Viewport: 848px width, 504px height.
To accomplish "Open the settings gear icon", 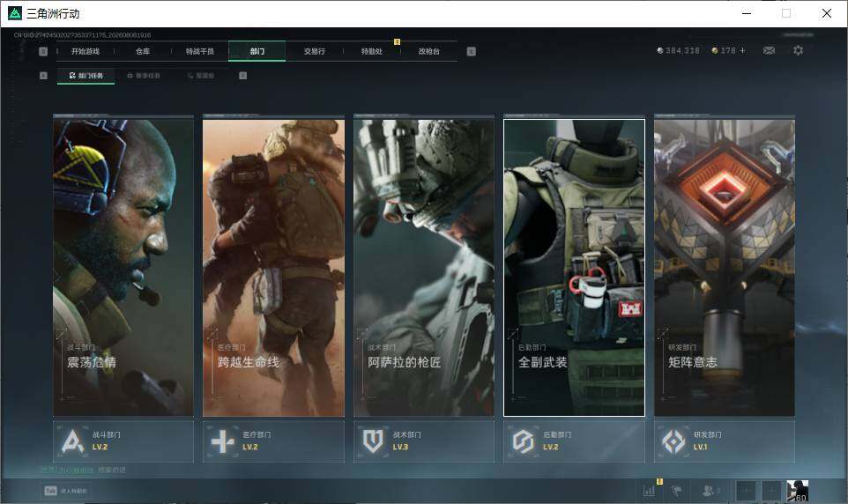I will (798, 50).
